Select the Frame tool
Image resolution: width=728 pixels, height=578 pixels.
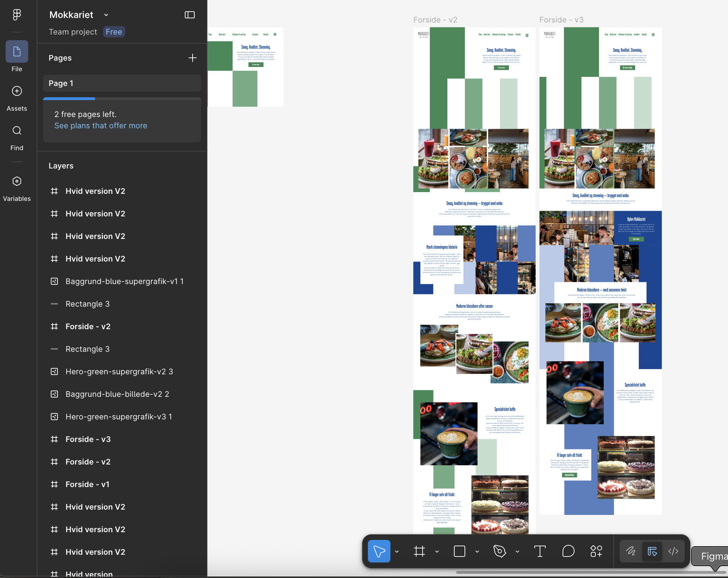[419, 551]
